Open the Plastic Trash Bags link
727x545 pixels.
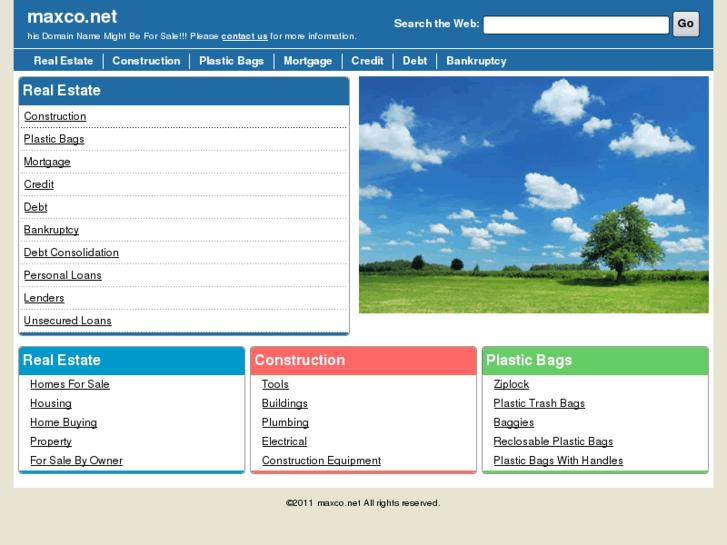pos(539,404)
